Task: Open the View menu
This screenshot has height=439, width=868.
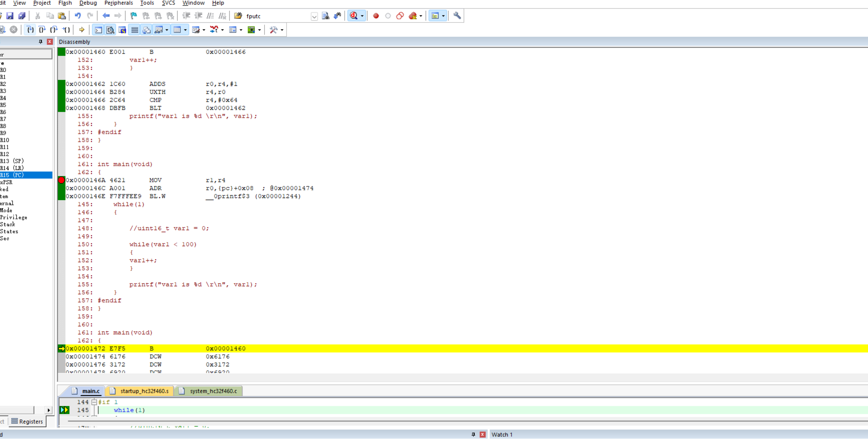Action: (x=19, y=3)
